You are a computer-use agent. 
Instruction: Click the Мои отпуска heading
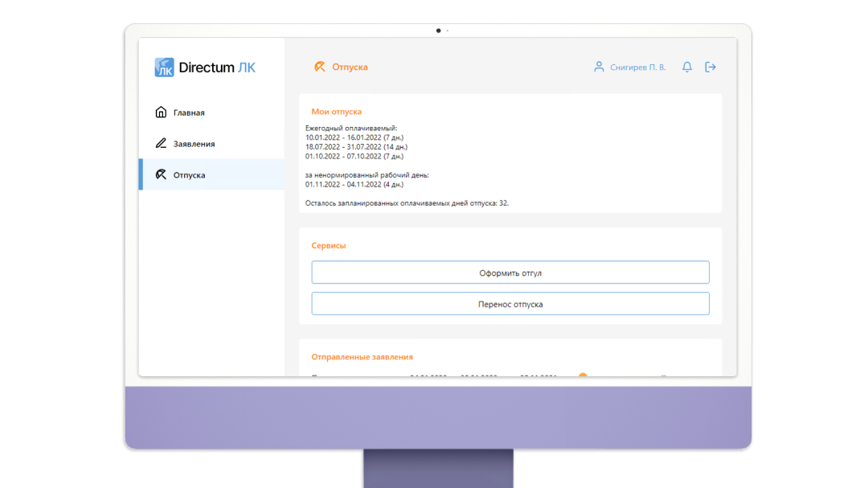[336, 112]
